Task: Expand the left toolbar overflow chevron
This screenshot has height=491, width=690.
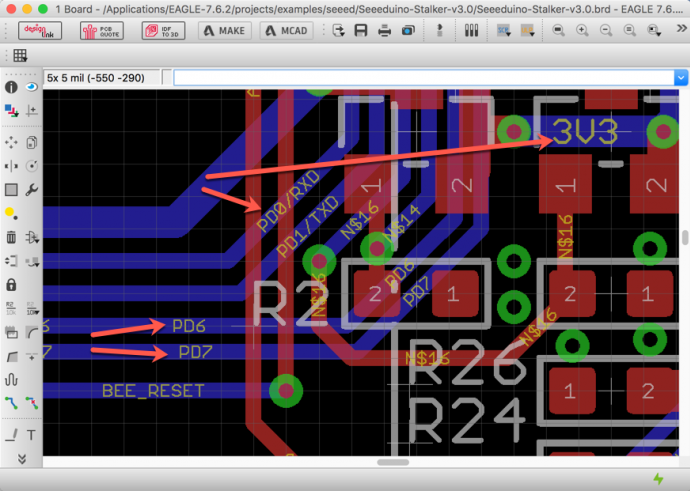Action: coord(22,459)
